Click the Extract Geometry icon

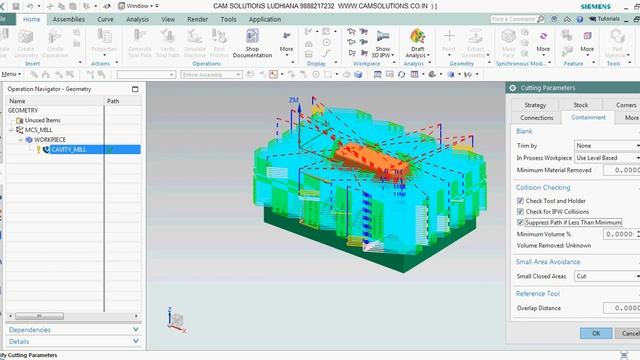tap(475, 43)
